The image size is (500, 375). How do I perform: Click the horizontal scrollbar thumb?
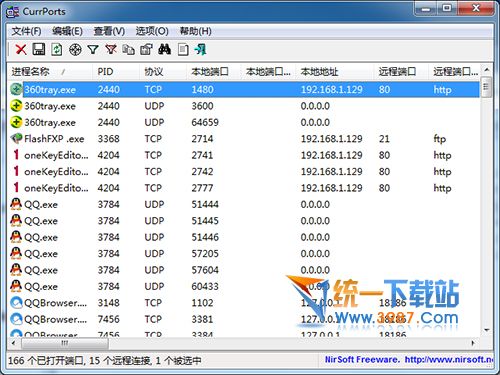[65, 343]
